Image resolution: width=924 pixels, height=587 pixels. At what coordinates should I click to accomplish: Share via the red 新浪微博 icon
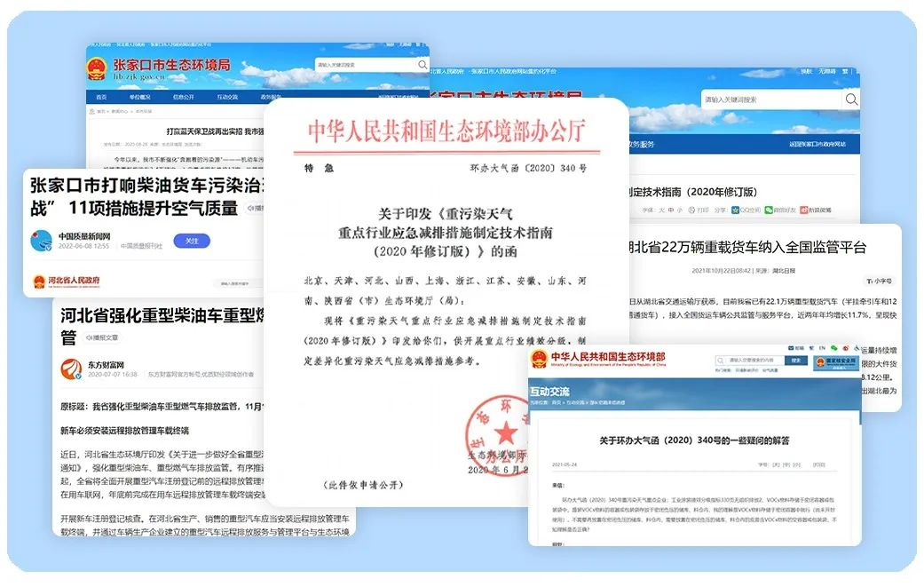[803, 210]
